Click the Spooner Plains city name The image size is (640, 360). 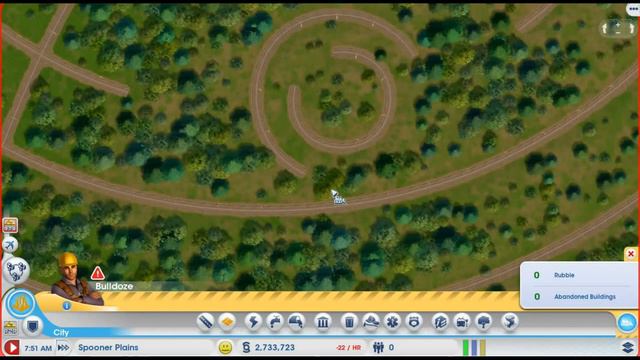coord(108,347)
